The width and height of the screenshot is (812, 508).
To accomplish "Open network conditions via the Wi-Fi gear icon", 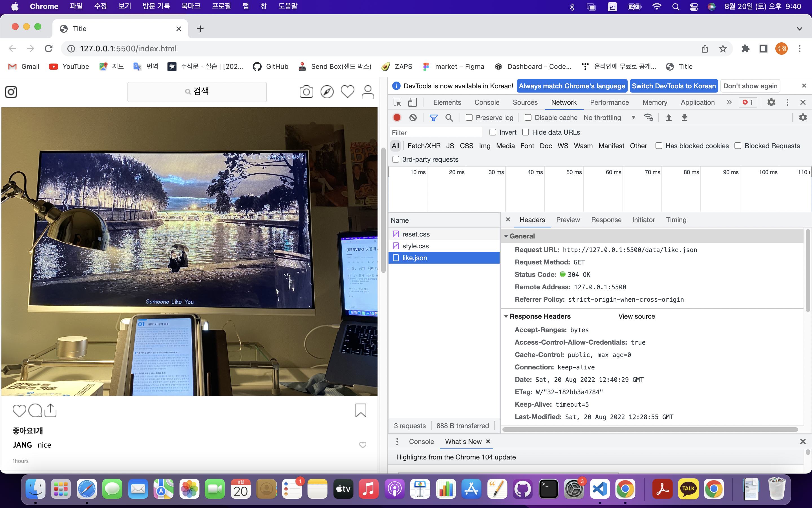I will pos(648,118).
